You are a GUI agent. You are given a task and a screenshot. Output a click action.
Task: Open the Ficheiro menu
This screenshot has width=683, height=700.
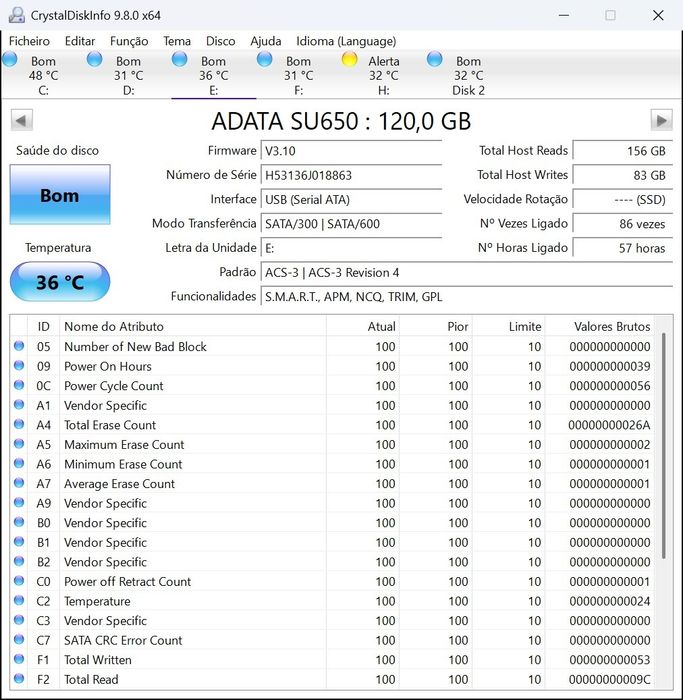(x=29, y=41)
